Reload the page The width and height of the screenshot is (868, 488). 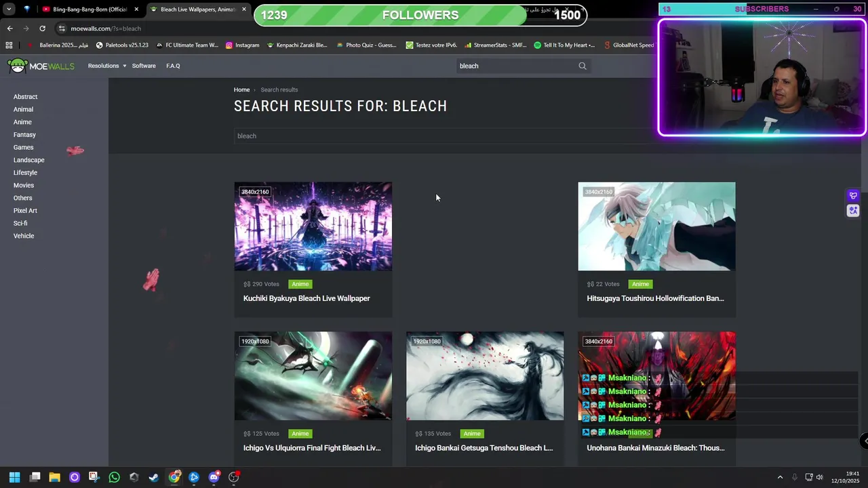(x=42, y=28)
